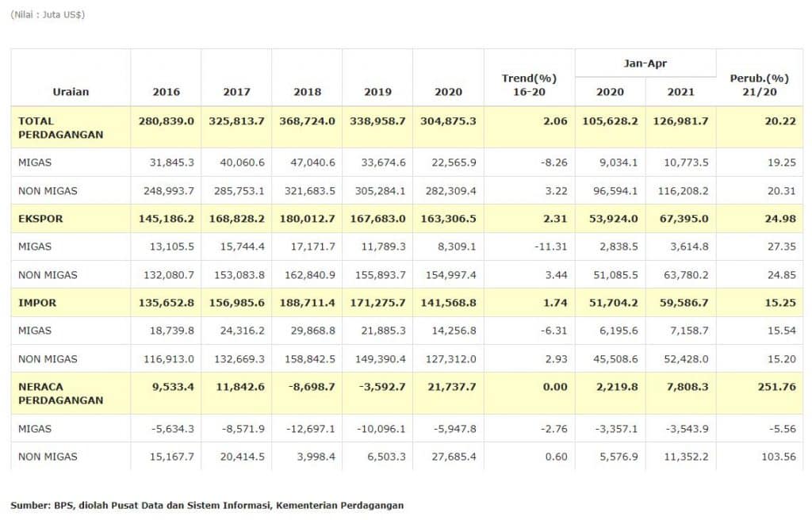Select the 280,839.0 total trade cell
Screen dimensions: 812x520
click(167, 120)
